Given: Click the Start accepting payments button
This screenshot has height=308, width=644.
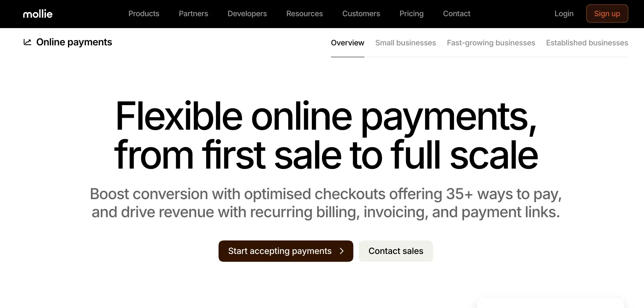Looking at the screenshot, I should 286,251.
